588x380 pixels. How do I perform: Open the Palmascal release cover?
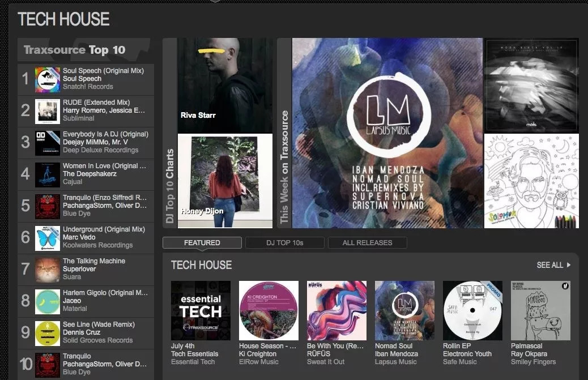[x=541, y=311]
